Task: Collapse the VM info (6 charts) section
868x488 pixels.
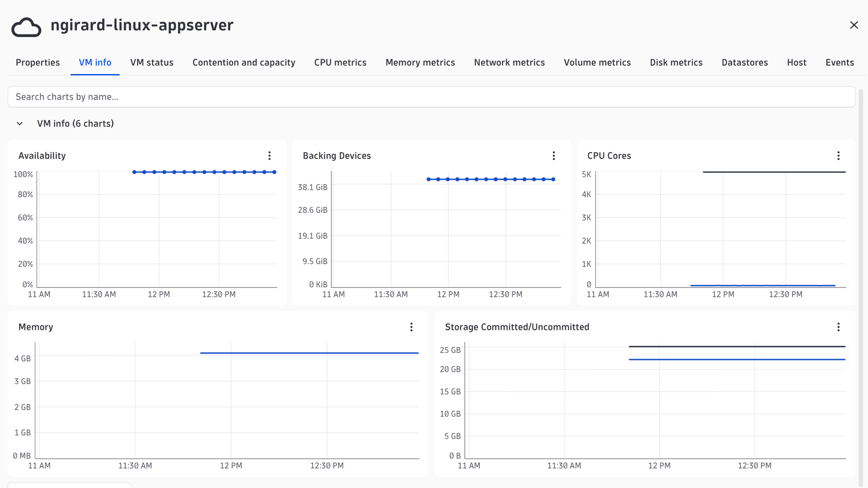Action: tap(19, 124)
